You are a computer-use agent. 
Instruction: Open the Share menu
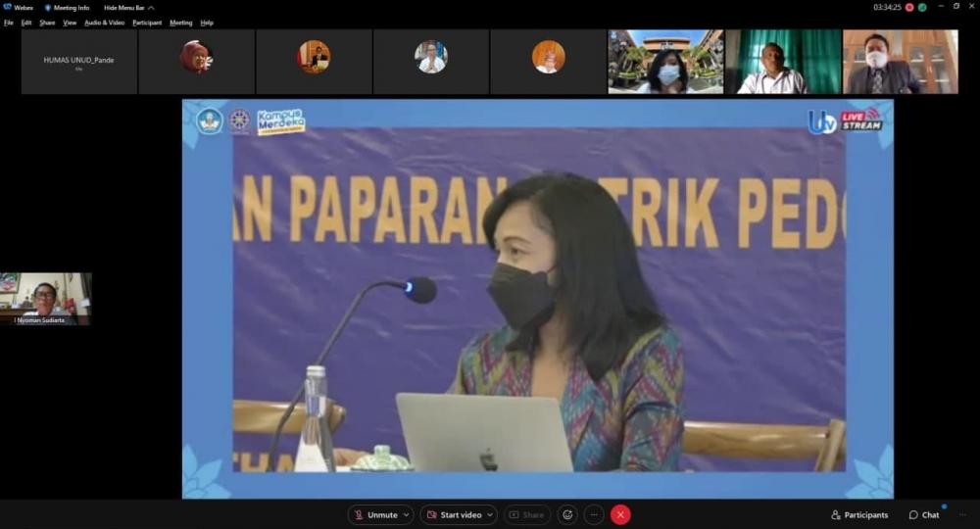pos(47,23)
